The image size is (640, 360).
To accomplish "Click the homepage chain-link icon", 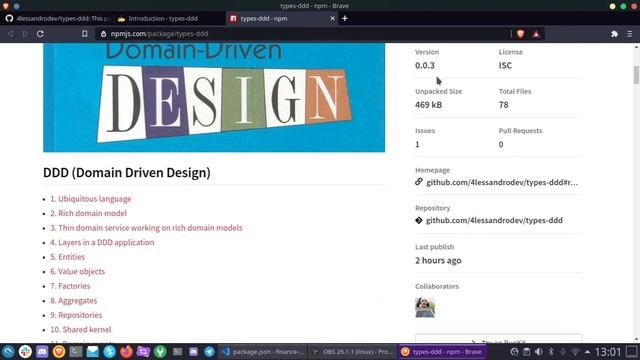I will (x=419, y=182).
